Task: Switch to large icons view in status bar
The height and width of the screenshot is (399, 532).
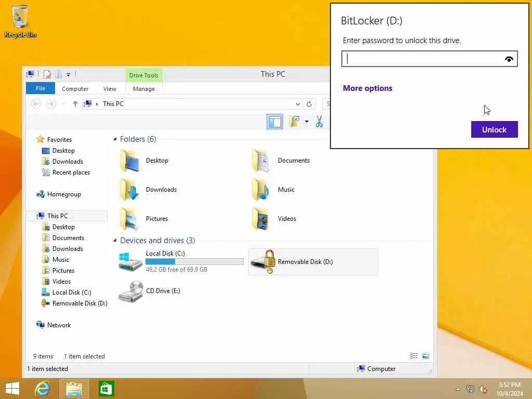Action: [425, 356]
